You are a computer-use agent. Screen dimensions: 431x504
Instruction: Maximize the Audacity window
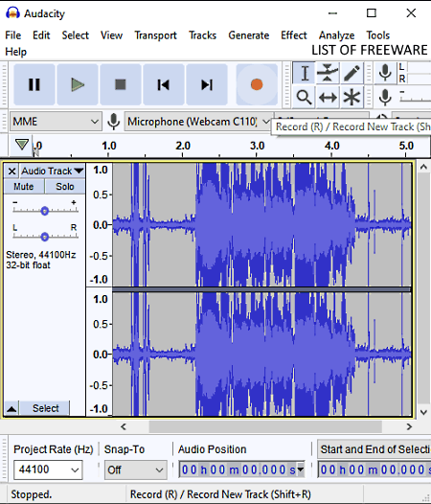[372, 13]
